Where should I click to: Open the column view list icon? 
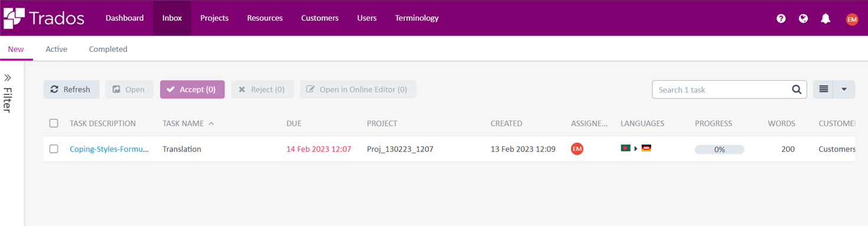823,90
